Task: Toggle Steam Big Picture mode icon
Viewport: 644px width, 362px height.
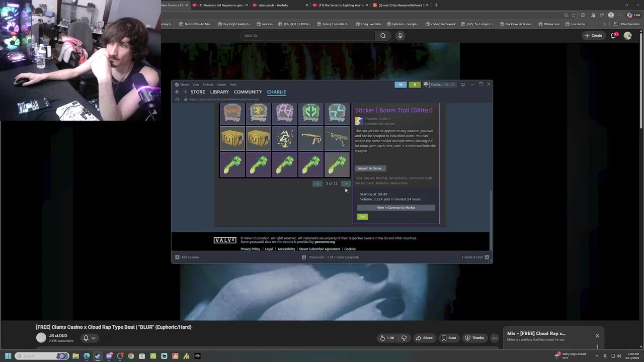Action: click(463, 84)
